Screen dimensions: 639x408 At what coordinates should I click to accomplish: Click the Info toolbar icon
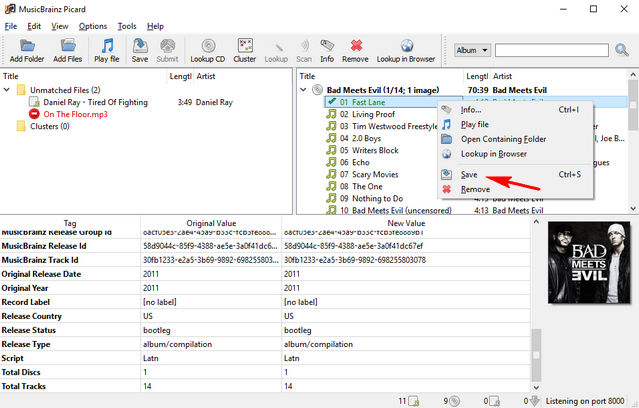pos(327,50)
